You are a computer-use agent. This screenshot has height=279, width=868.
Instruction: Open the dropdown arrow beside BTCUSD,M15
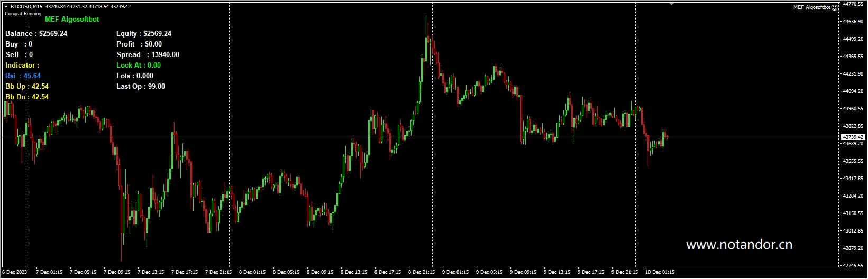[x=6, y=7]
